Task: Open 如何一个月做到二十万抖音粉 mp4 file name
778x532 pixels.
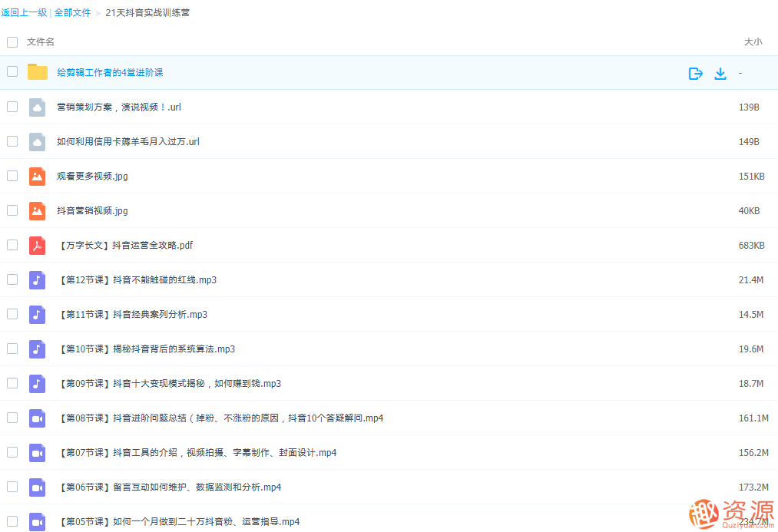Action: pos(179,522)
